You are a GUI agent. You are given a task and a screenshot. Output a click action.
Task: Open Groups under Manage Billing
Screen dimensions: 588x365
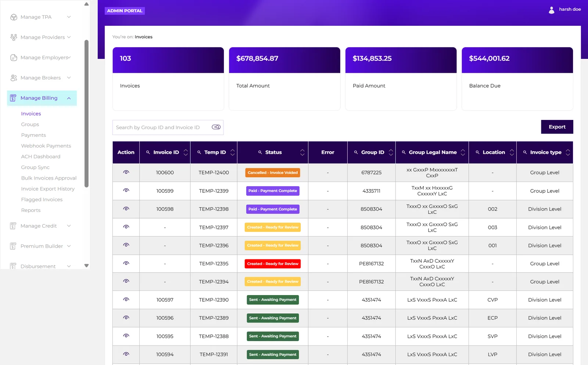(30, 124)
